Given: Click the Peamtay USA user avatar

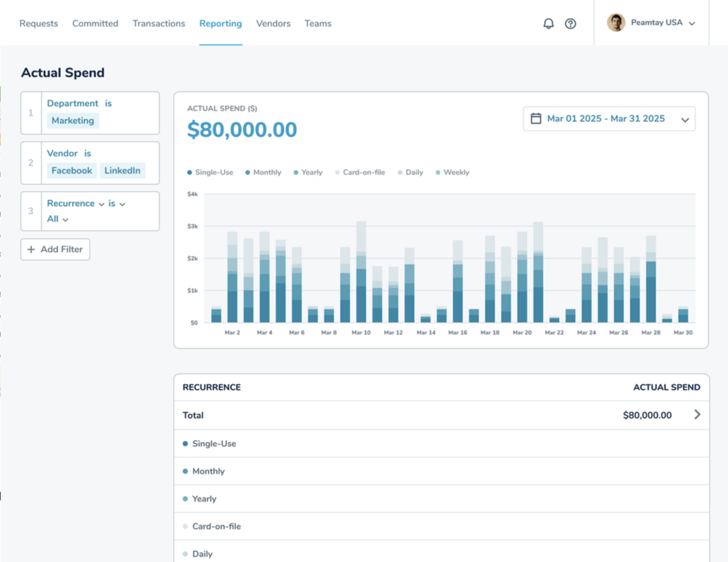Looking at the screenshot, I should (x=616, y=23).
